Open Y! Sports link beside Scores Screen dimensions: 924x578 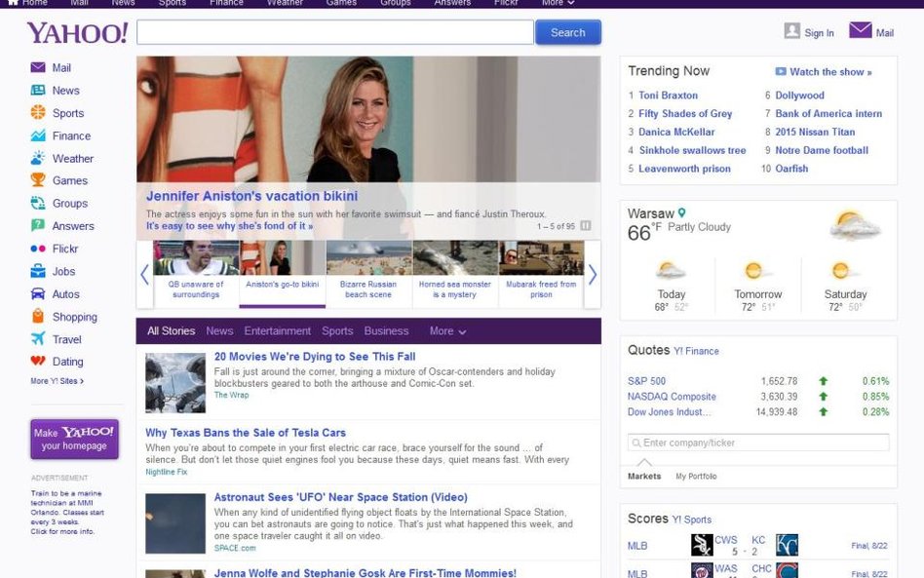tap(691, 520)
